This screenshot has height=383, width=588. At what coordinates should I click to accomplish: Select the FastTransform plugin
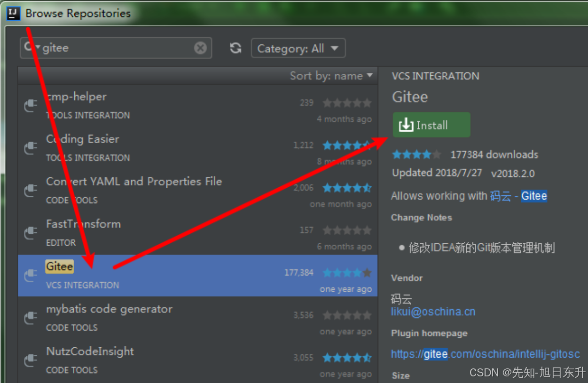pyautogui.click(x=197, y=233)
